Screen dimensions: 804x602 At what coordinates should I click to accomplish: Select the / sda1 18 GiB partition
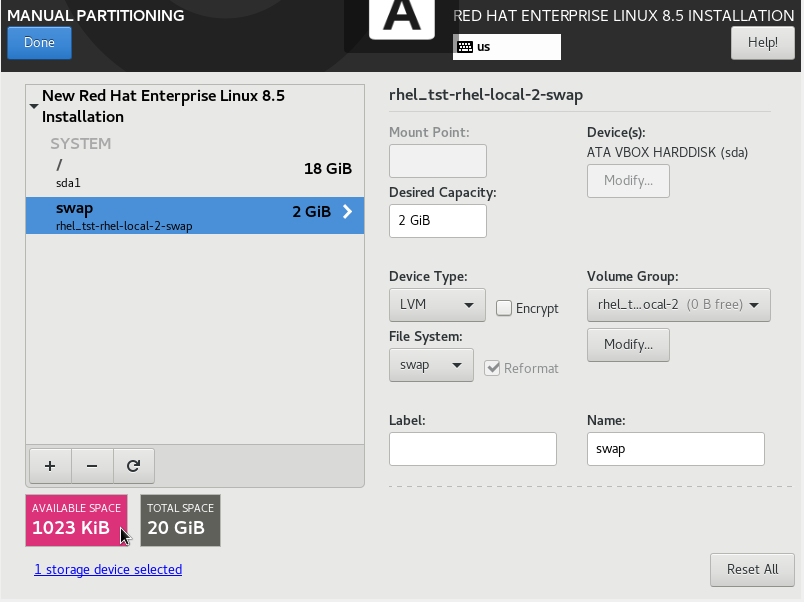tap(195, 174)
